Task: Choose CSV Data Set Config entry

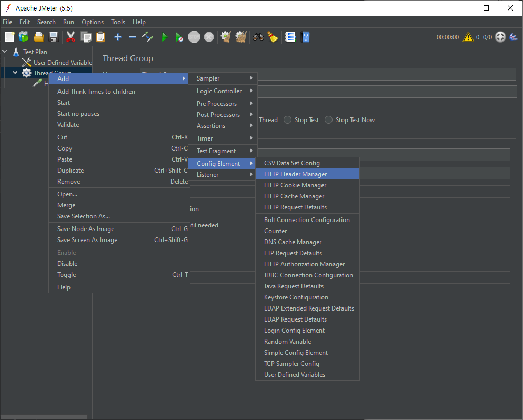Action: 307,163
